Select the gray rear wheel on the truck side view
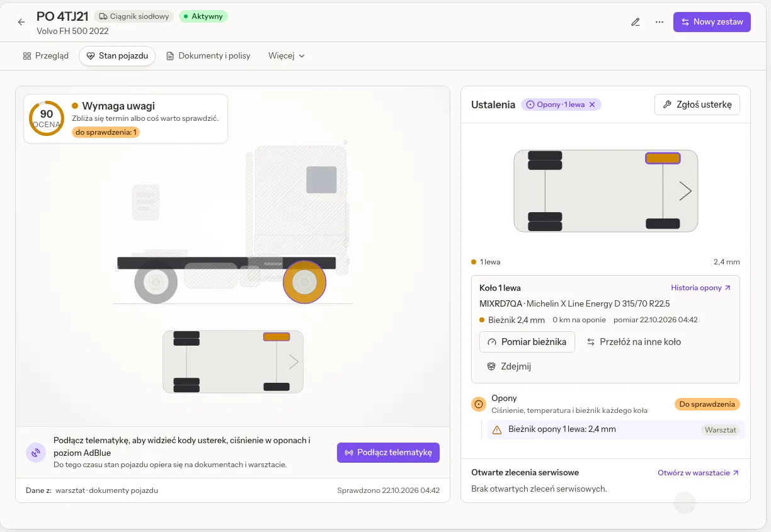 (156, 282)
